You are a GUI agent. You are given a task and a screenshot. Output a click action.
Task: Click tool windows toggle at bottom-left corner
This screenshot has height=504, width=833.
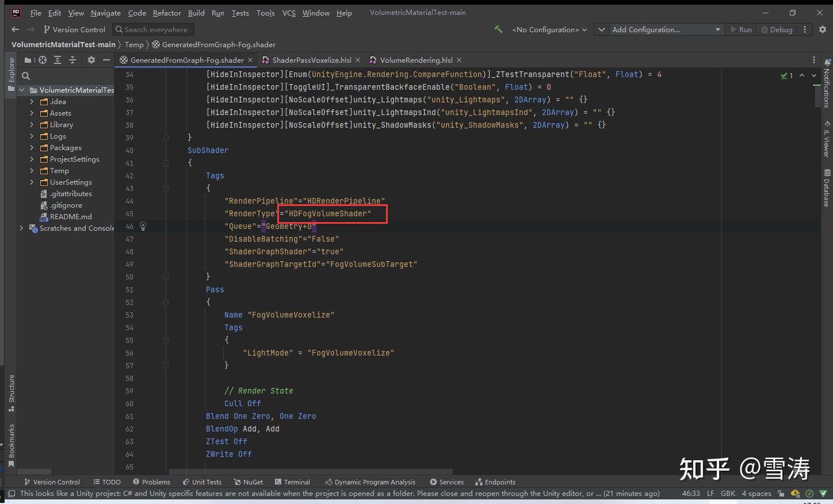pos(11,494)
